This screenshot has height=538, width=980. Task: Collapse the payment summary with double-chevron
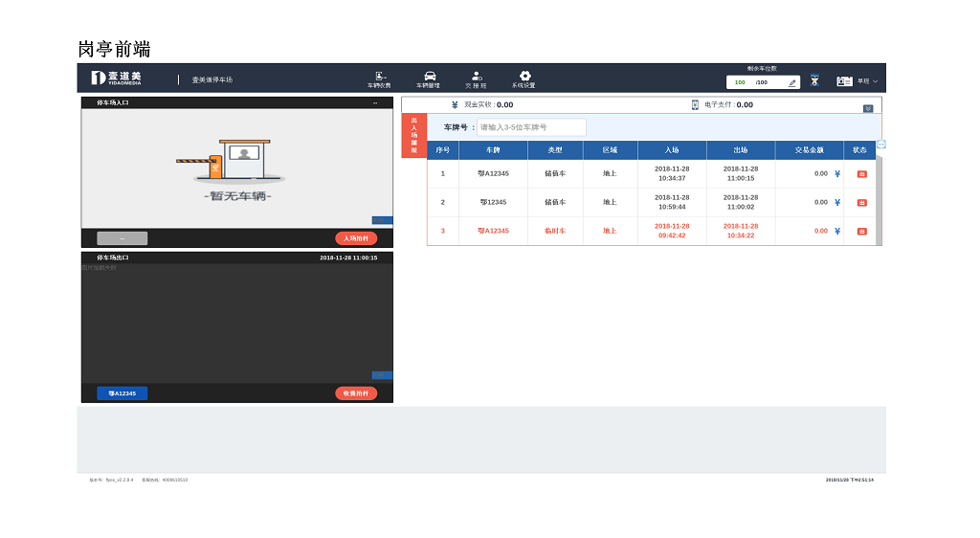click(x=868, y=108)
